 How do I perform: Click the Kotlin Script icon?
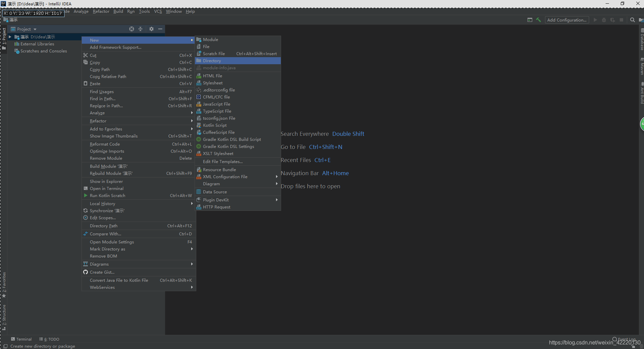pos(199,125)
